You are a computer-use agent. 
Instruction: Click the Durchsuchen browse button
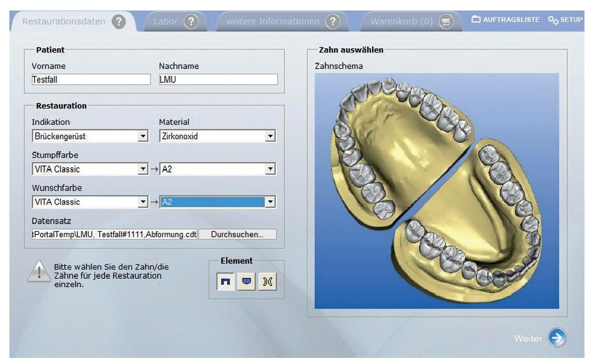coord(237,235)
